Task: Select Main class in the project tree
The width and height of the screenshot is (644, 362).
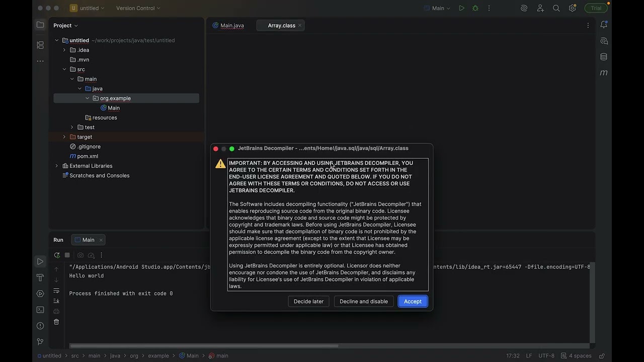Action: pyautogui.click(x=114, y=108)
